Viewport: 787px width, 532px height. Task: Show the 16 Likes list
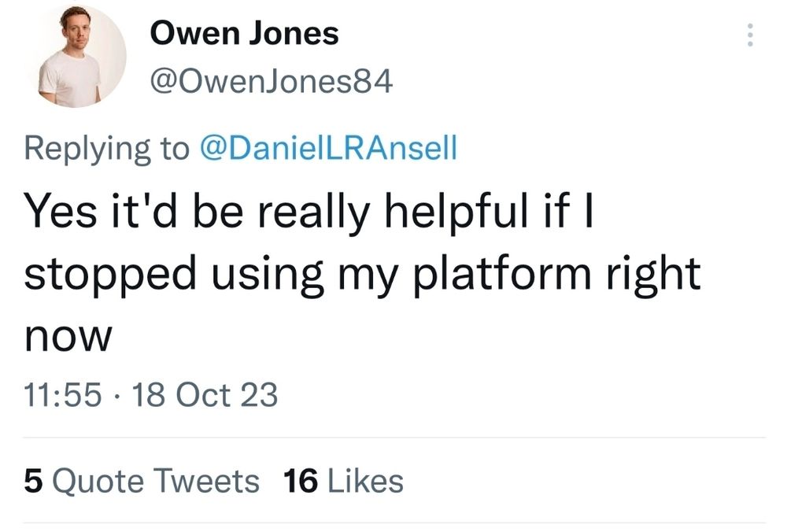point(342,481)
